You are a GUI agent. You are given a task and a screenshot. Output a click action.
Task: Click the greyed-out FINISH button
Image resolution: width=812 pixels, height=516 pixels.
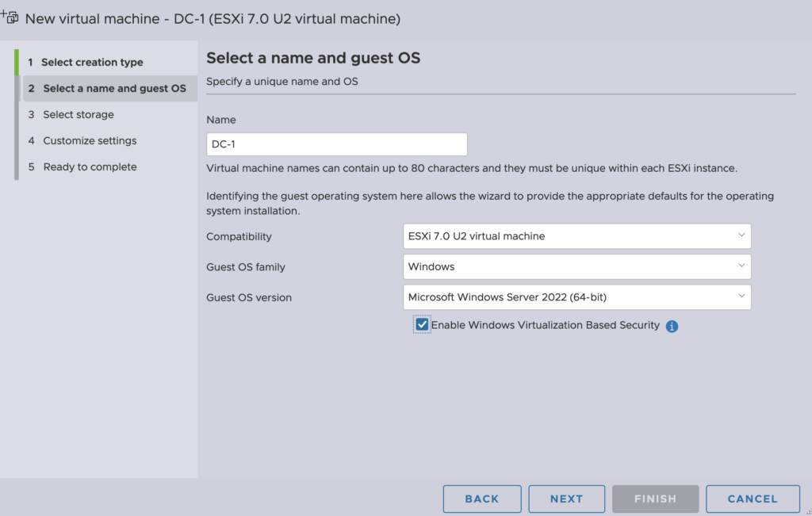click(x=655, y=499)
